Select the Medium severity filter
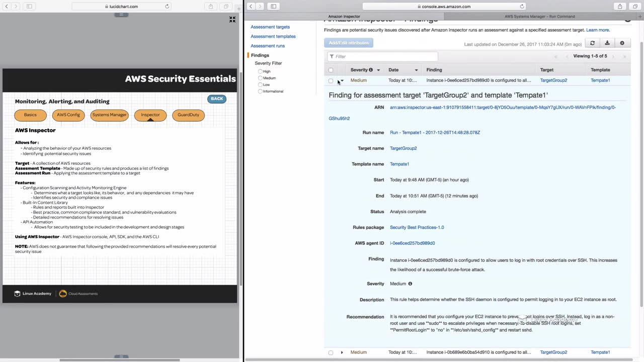644x362 pixels. [260, 78]
